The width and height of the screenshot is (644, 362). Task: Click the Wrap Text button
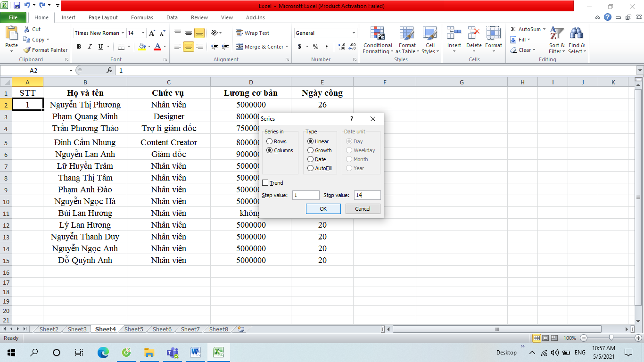pyautogui.click(x=253, y=33)
